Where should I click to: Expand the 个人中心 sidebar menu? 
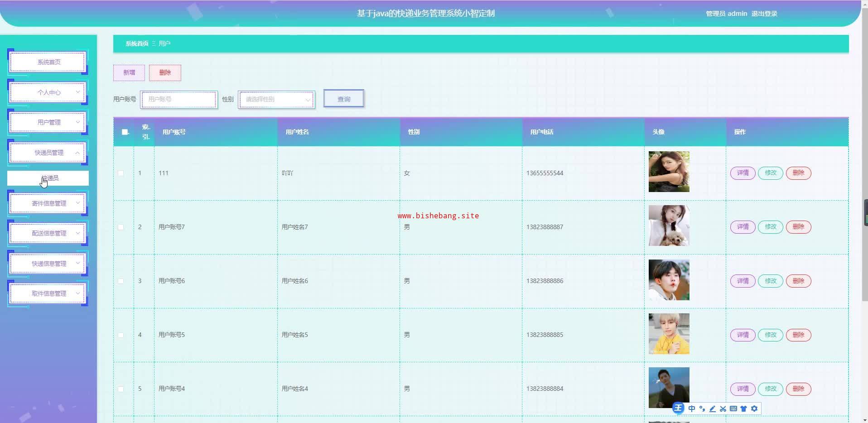(x=48, y=92)
